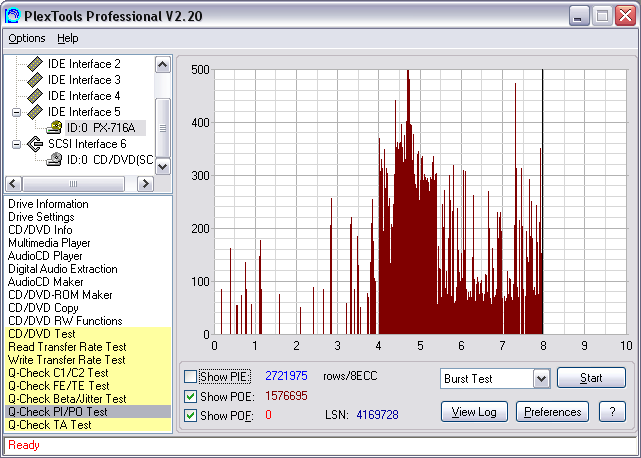
Task: Open Drive Settings
Action: [41, 217]
